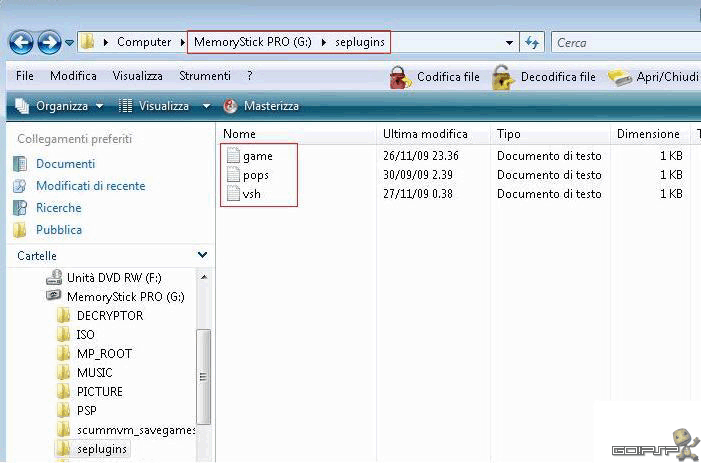Click the date 30/09/09 2.39 of pops
Viewport: 701px width, 463px height.
tap(418, 175)
